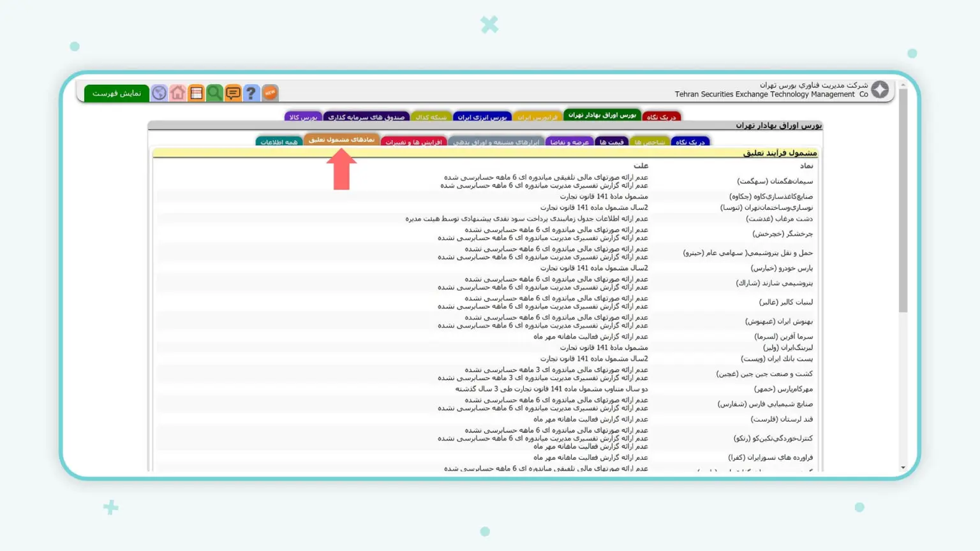Click the نمادهای مشمول تعلیق sub-tab
Screen dimensions: 980x551
(342, 140)
